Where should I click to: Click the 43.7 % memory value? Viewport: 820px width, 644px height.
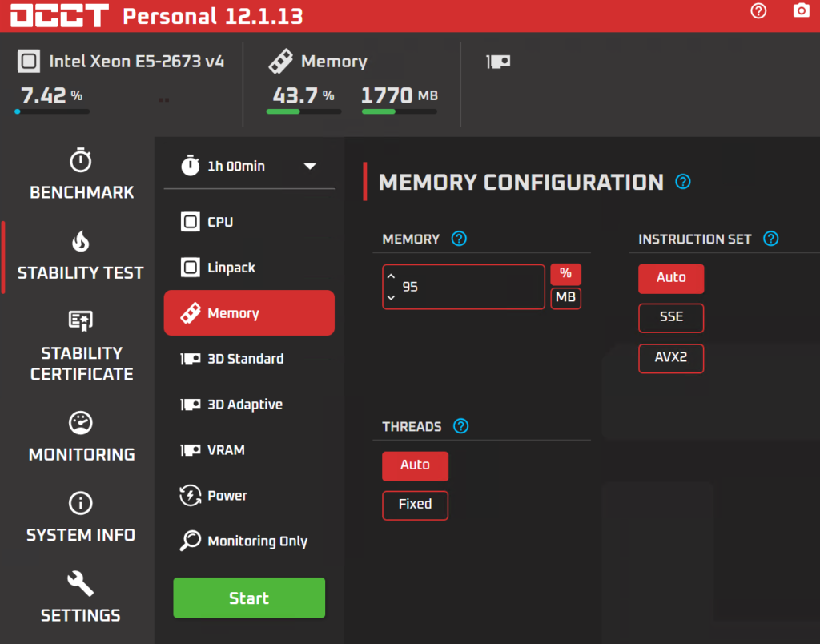[303, 95]
